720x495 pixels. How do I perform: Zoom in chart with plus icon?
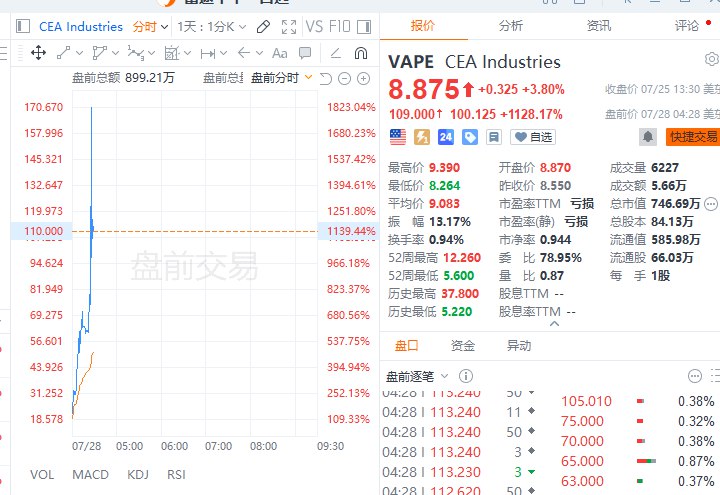click(x=364, y=79)
